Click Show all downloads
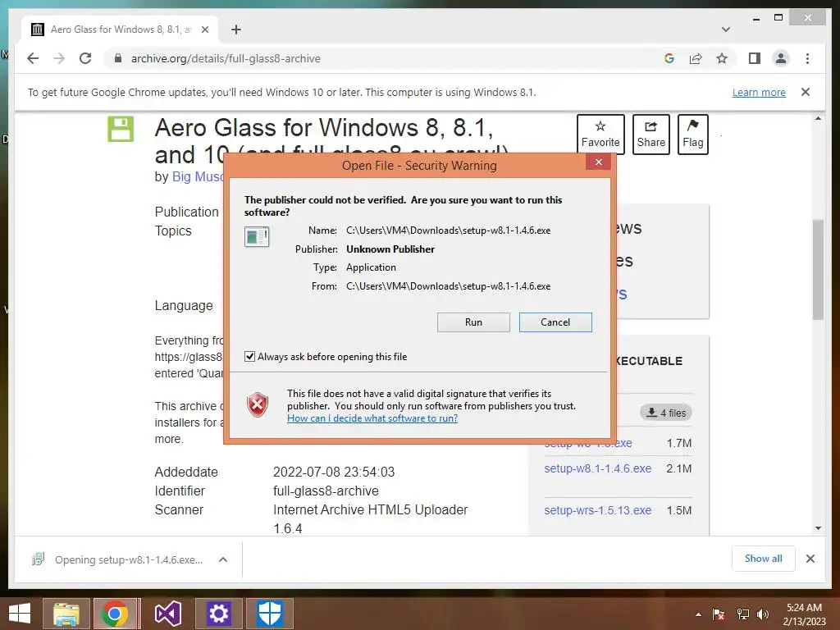The image size is (840, 630). [764, 559]
